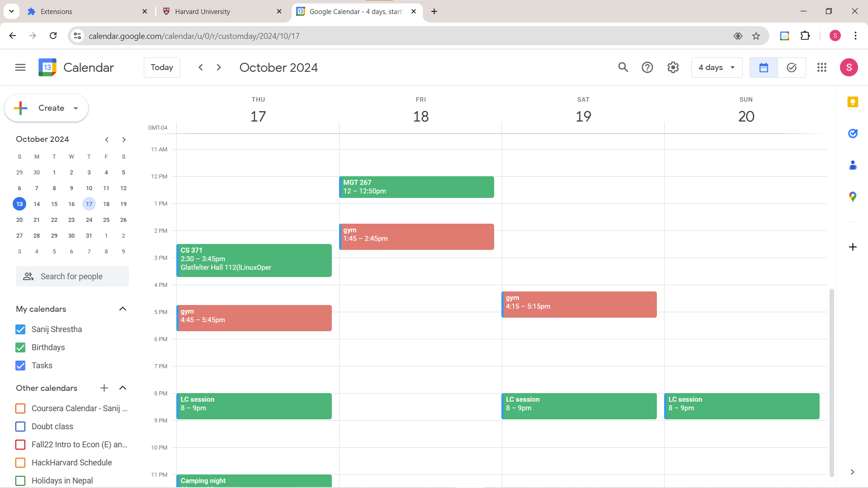Open the Google apps grid
This screenshot has width=868, height=488.
point(822,67)
